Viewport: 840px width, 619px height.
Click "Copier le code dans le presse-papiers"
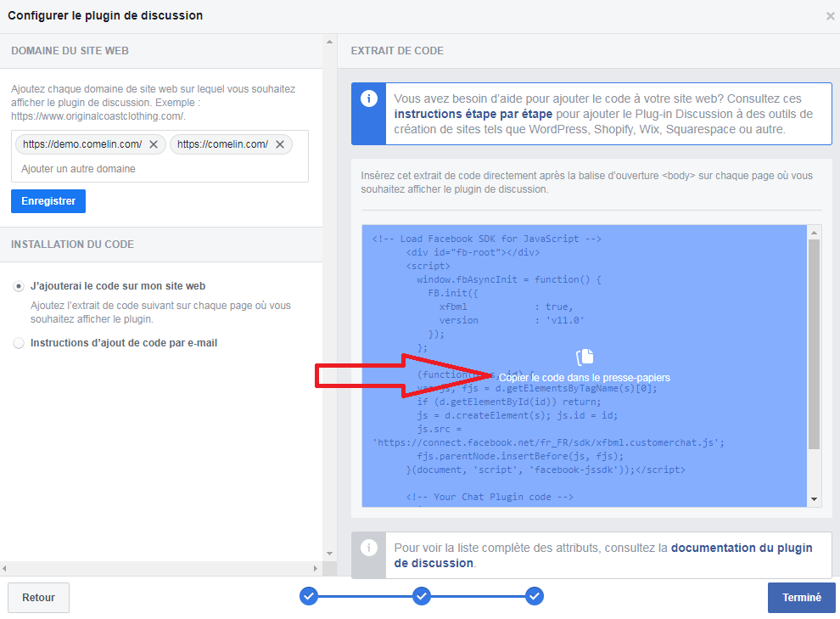point(585,378)
